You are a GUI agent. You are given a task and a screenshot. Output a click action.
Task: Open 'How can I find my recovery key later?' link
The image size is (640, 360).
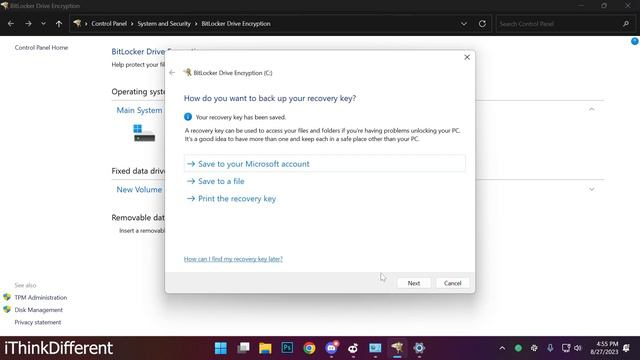click(x=233, y=259)
